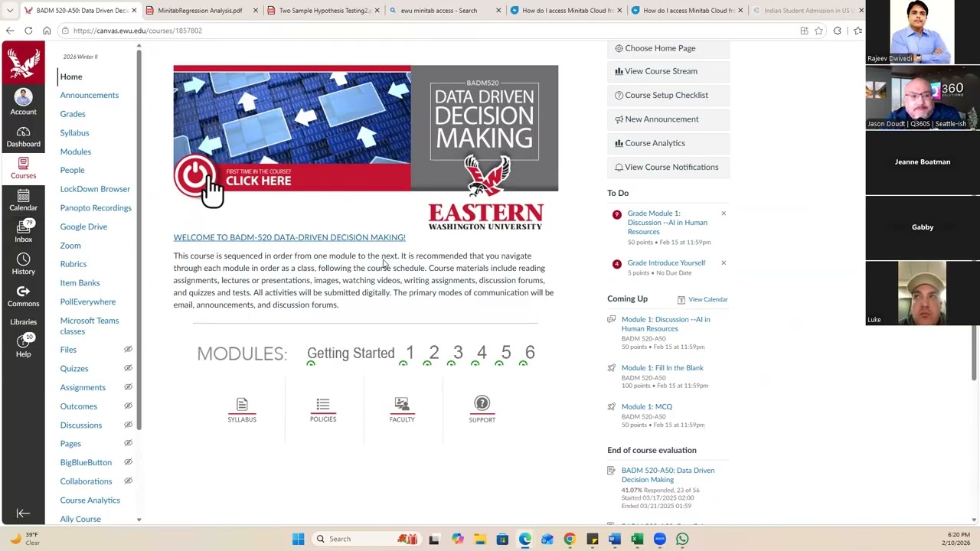Collapse the global navigation sidebar arrow
The height and width of the screenshot is (551, 980).
point(23,514)
